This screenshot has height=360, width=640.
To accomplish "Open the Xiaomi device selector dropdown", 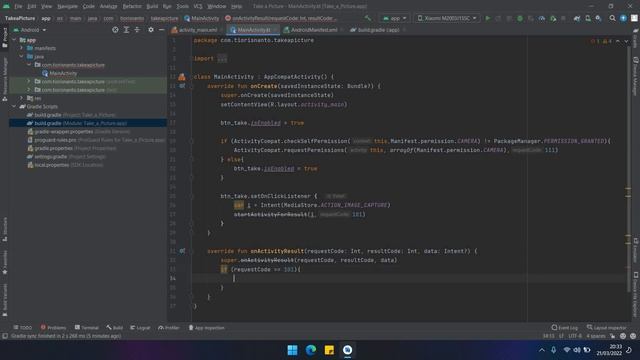I will (447, 18).
